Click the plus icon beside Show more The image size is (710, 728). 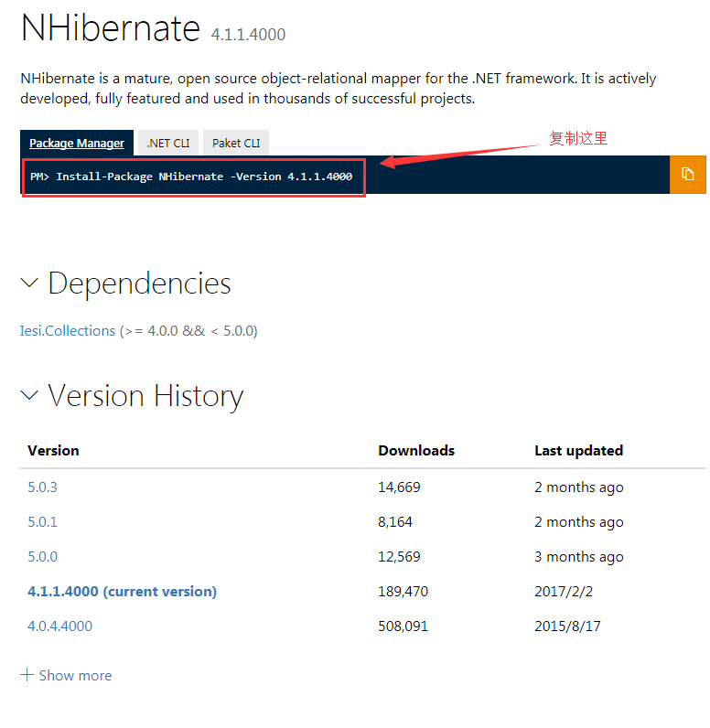point(27,675)
